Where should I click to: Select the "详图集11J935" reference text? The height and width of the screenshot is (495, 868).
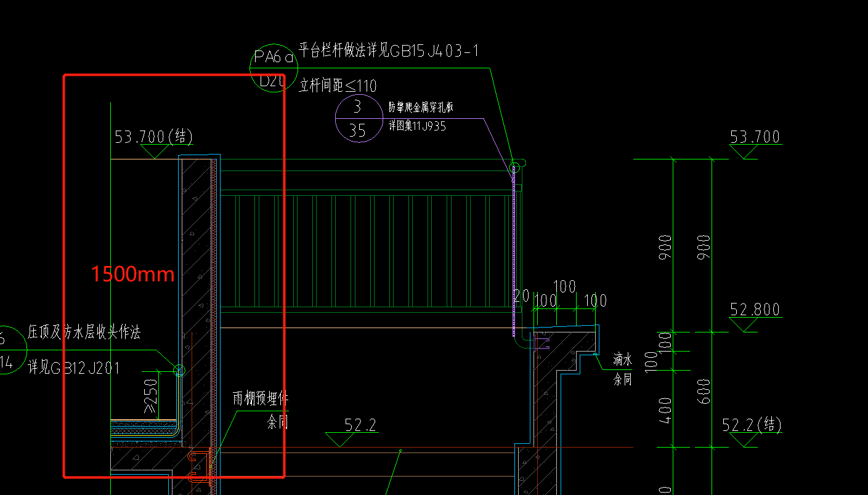[x=417, y=126]
